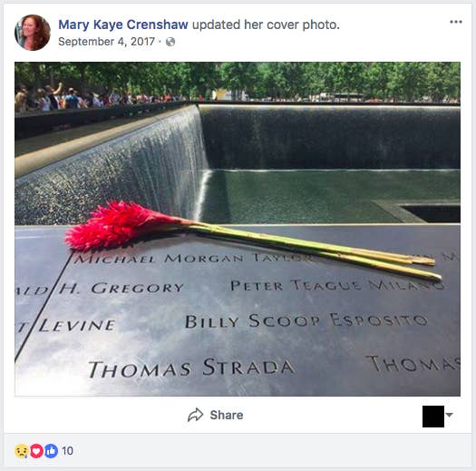
Task: Click the Thomas Strada engraving in photo
Action: click(191, 368)
